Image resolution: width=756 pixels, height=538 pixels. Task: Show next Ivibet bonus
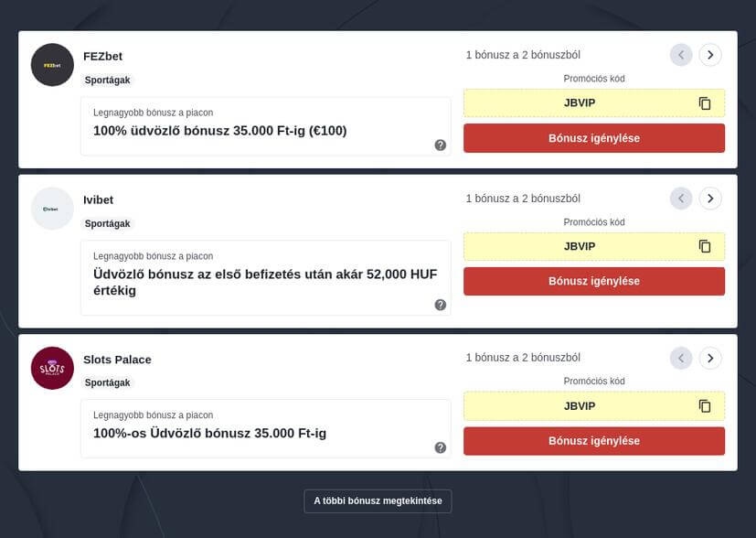(710, 199)
